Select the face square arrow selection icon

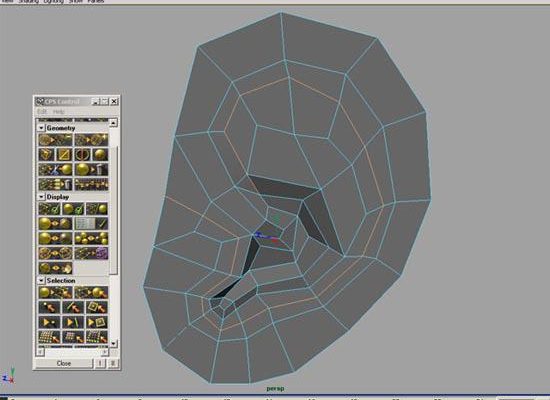pyautogui.click(x=97, y=308)
